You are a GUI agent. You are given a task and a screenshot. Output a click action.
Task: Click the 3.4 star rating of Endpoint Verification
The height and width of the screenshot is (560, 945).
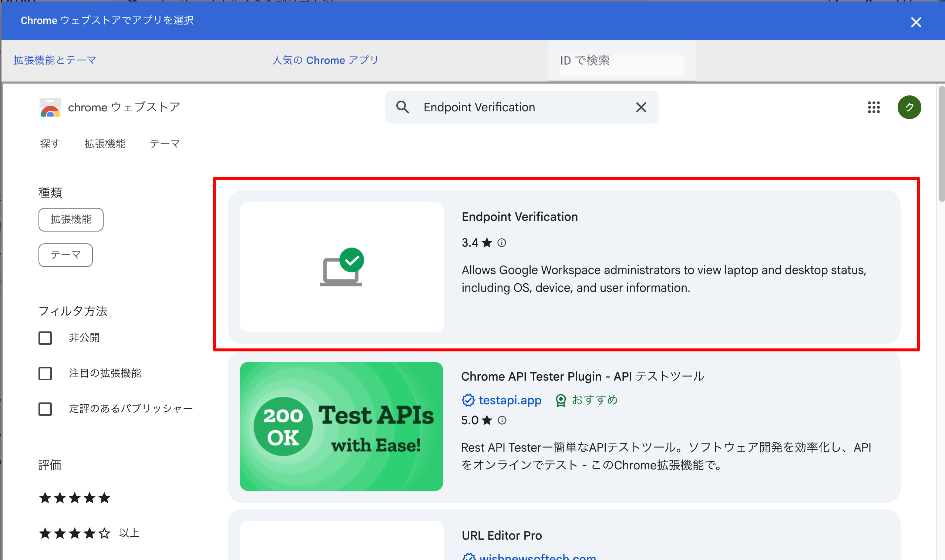(477, 243)
